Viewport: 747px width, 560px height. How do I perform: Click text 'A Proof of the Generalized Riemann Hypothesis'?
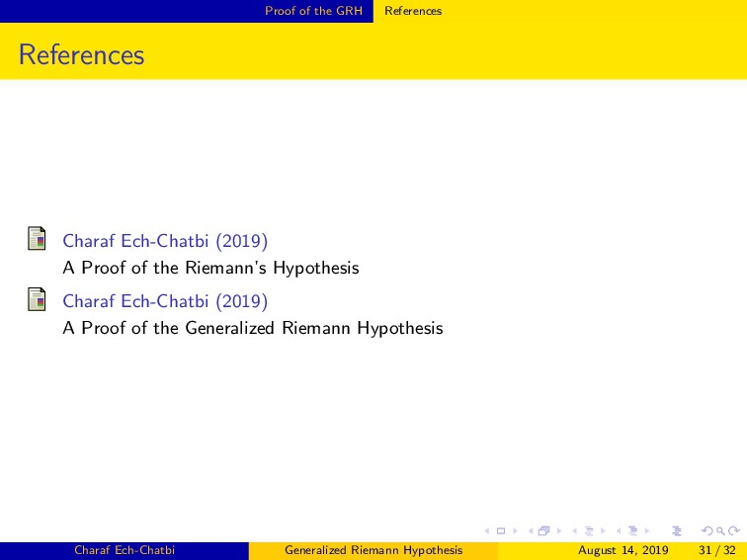tap(253, 329)
